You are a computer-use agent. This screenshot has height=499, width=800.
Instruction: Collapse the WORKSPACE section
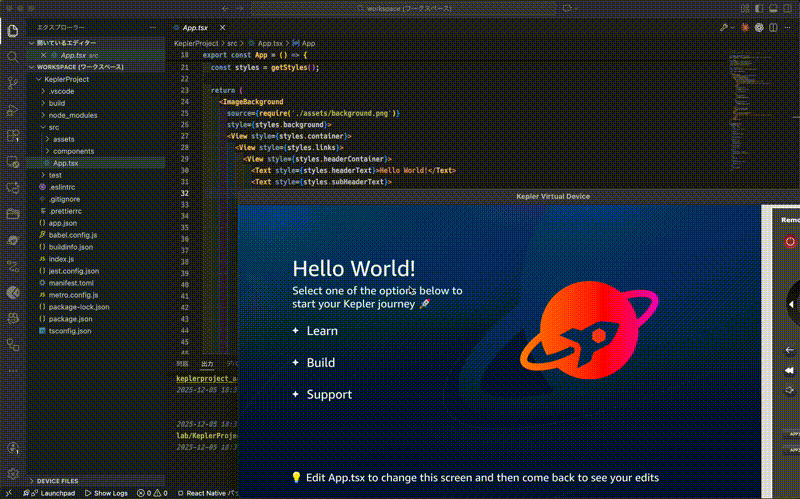click(x=96, y=67)
